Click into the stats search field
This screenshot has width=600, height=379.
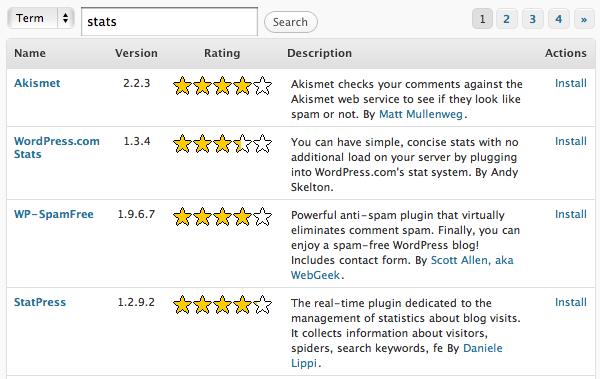tap(169, 21)
